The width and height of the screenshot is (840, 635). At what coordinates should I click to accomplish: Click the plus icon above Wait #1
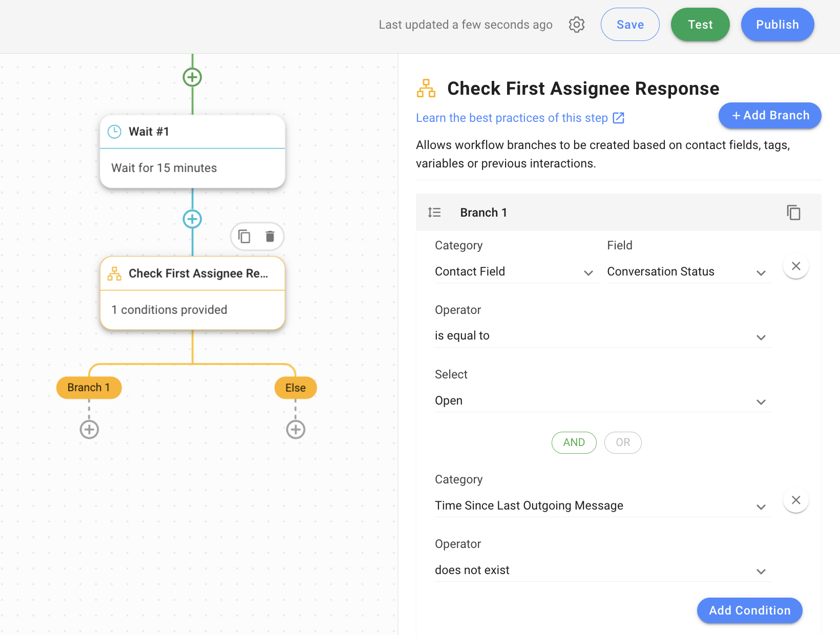(192, 77)
